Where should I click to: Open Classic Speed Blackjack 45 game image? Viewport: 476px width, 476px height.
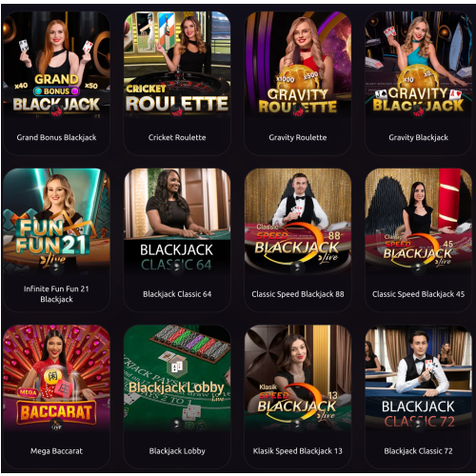coord(418,222)
